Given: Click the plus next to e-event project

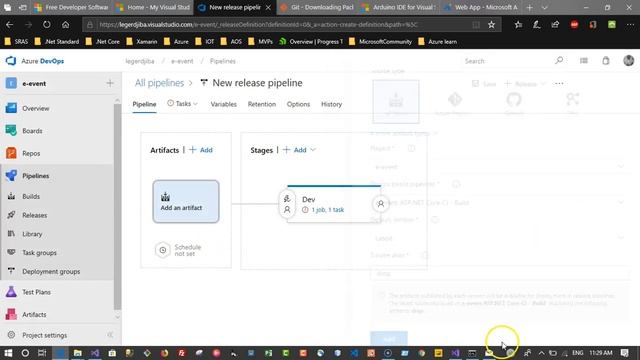Looking at the screenshot, I should click(110, 83).
